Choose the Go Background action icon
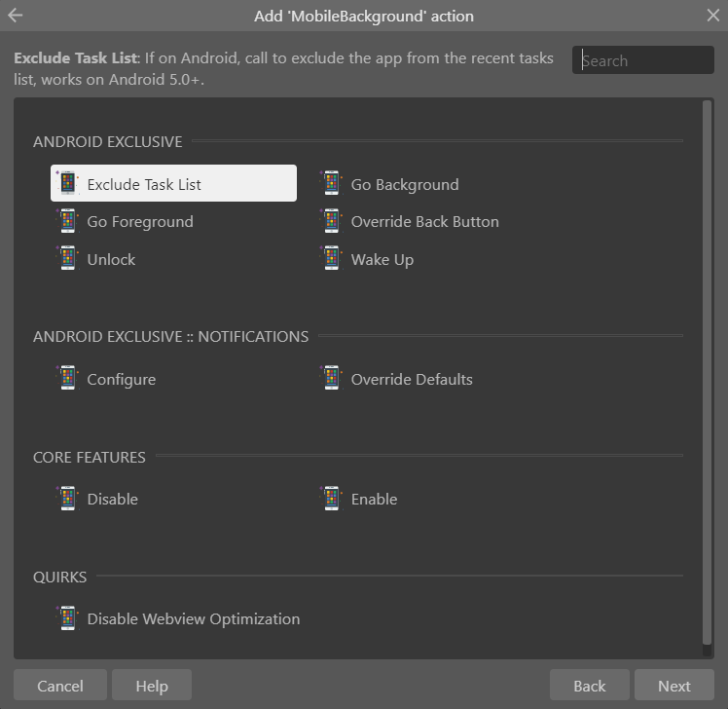Screen dimensions: 728x709 coord(331,182)
